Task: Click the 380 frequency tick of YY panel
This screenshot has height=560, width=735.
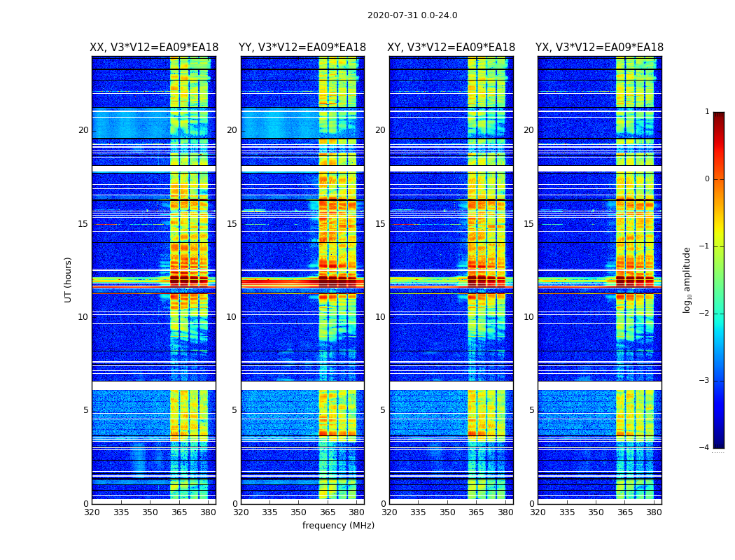Action: tap(357, 512)
